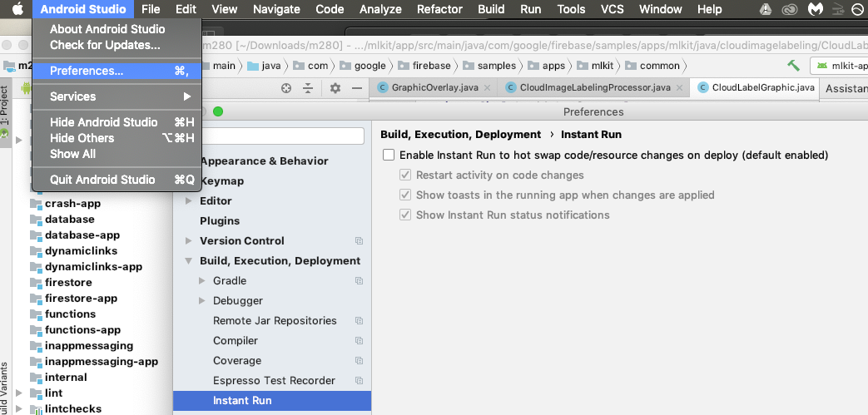Viewport: 868px width, 415px height.
Task: Open the Refactor menu
Action: click(x=439, y=9)
